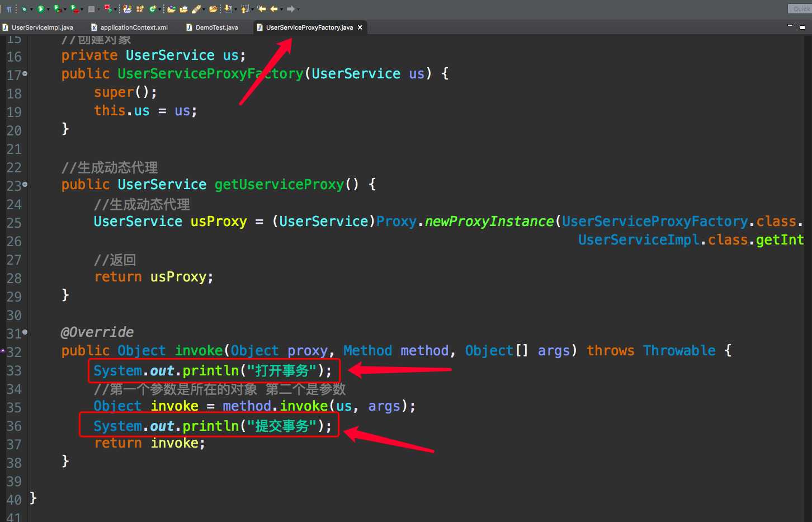Open the Back history dropdown arrow
This screenshot has height=522, width=812.
[281, 10]
